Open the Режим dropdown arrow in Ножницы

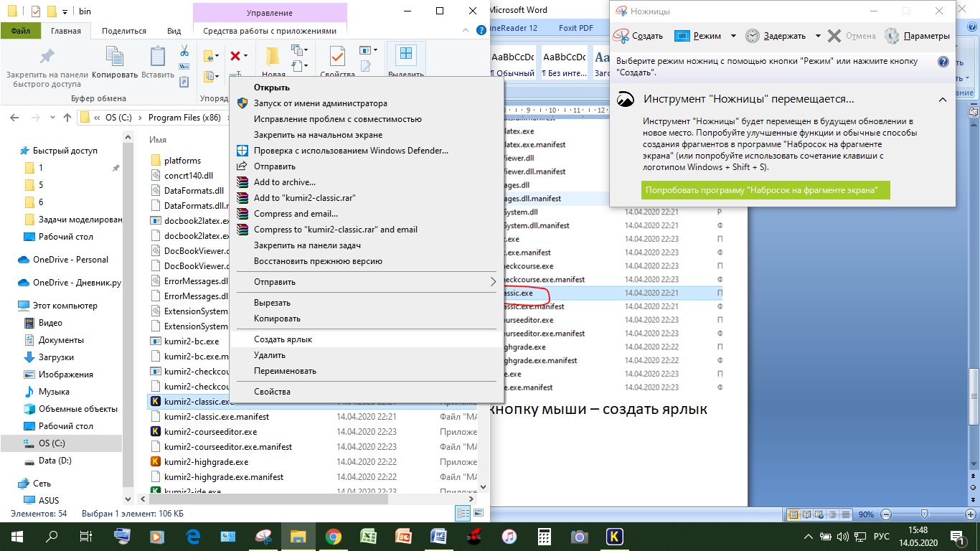(x=733, y=36)
